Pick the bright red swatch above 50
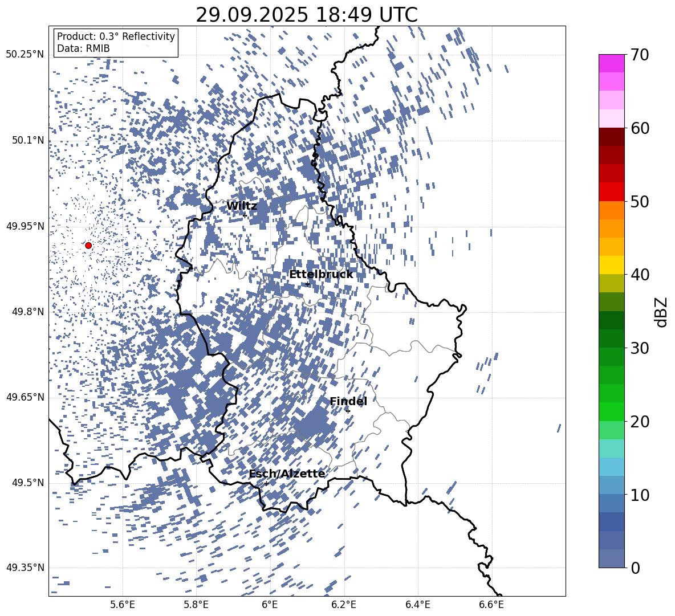Viewport: 675px width, 616px height. click(x=612, y=192)
